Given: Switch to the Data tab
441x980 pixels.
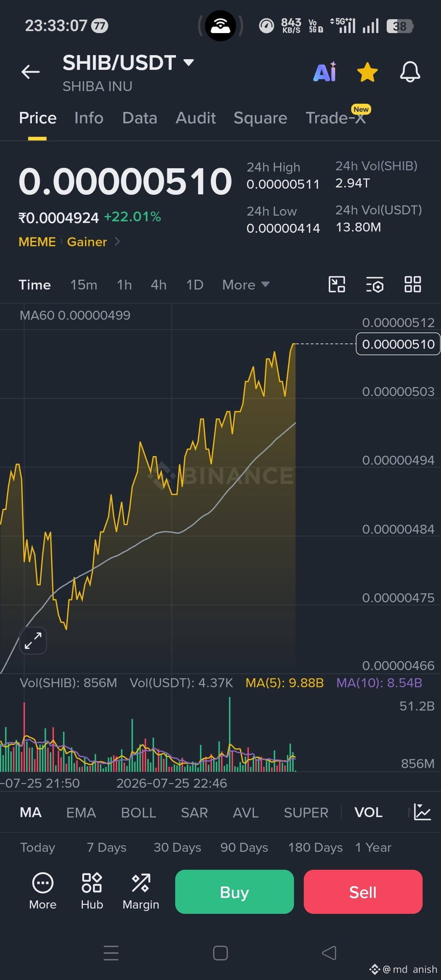Looking at the screenshot, I should click(x=140, y=118).
